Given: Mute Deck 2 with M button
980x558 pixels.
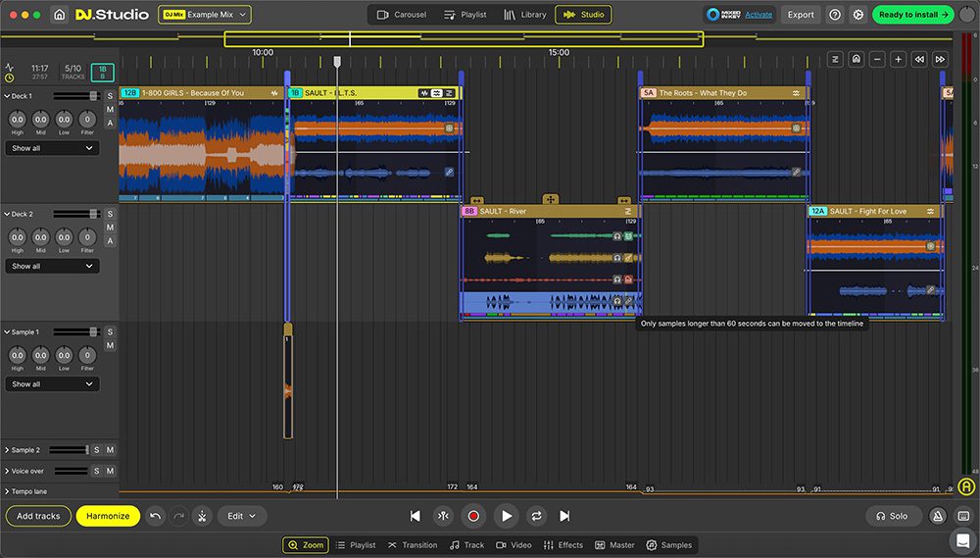Looking at the screenshot, I should click(x=110, y=228).
